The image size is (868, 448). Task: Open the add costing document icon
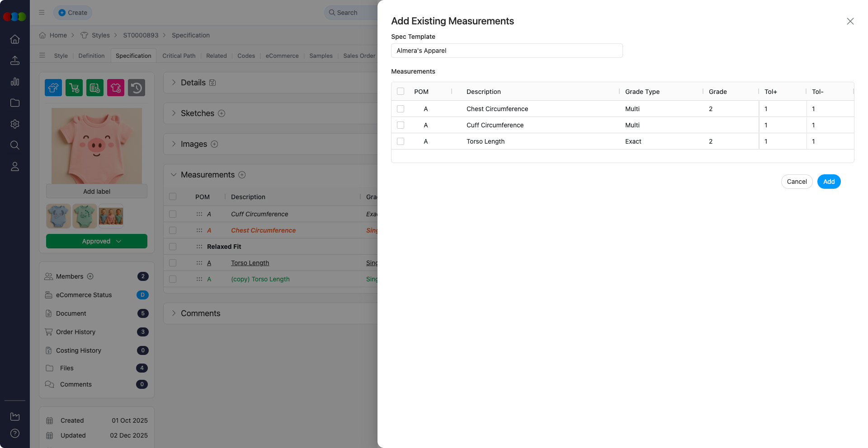[94, 87]
